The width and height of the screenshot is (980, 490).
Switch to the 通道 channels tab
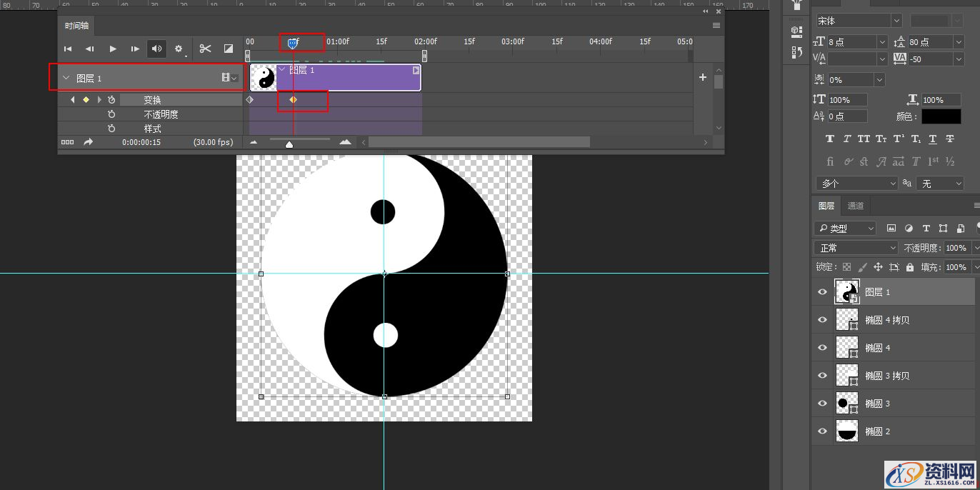[855, 206]
